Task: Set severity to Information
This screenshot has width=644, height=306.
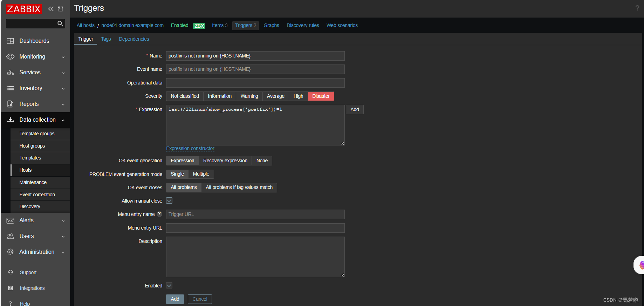Action: click(220, 96)
